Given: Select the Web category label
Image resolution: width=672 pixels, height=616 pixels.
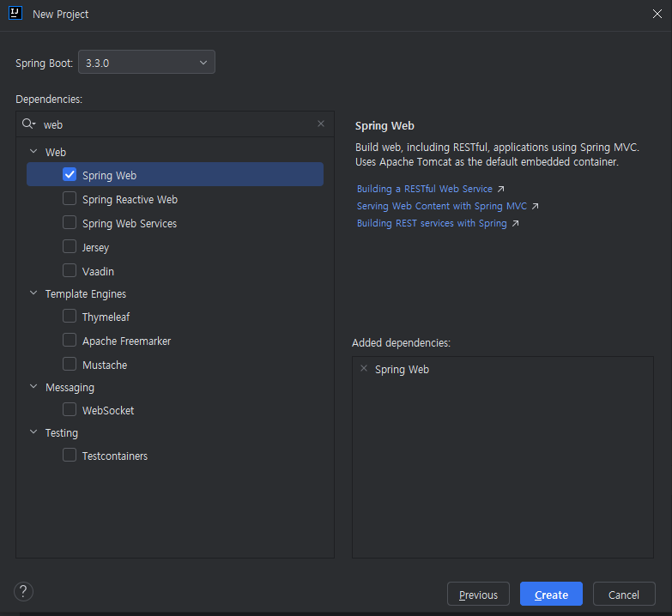Looking at the screenshot, I should point(56,152).
